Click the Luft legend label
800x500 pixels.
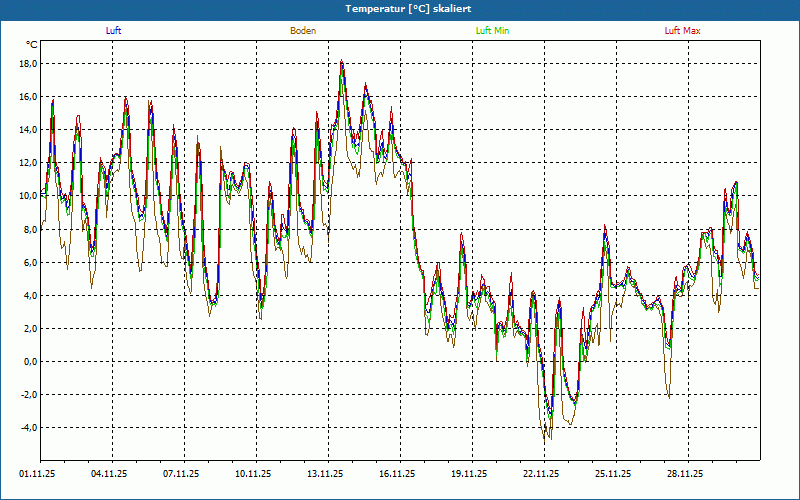[113, 31]
